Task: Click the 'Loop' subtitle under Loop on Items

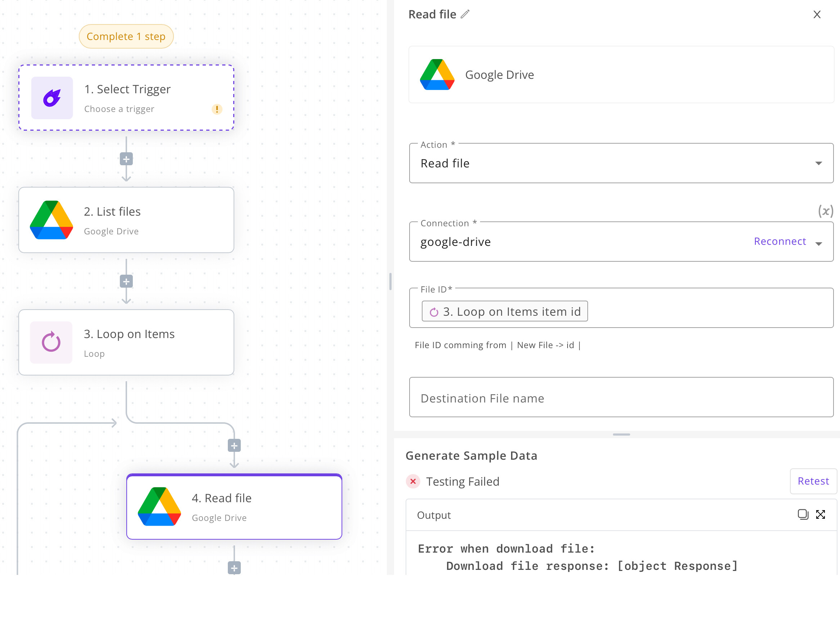Action: click(94, 354)
